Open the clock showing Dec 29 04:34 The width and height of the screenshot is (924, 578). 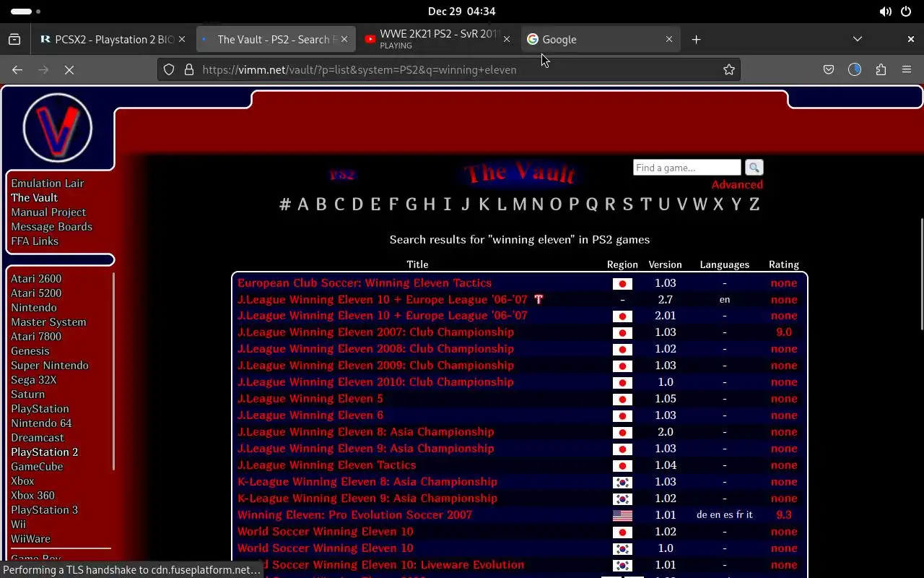[x=462, y=12]
